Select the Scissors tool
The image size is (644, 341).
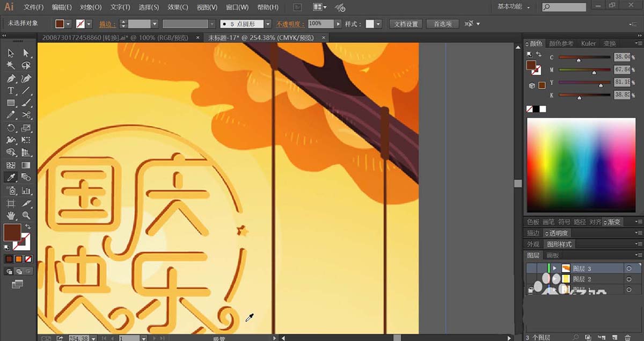[x=26, y=115]
